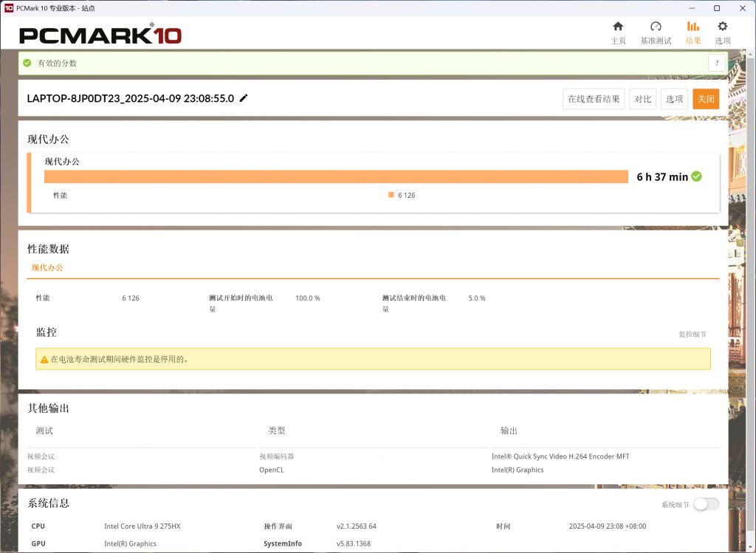Open the 监控细节 link
Viewport: 756px width, 553px height.
tap(693, 334)
